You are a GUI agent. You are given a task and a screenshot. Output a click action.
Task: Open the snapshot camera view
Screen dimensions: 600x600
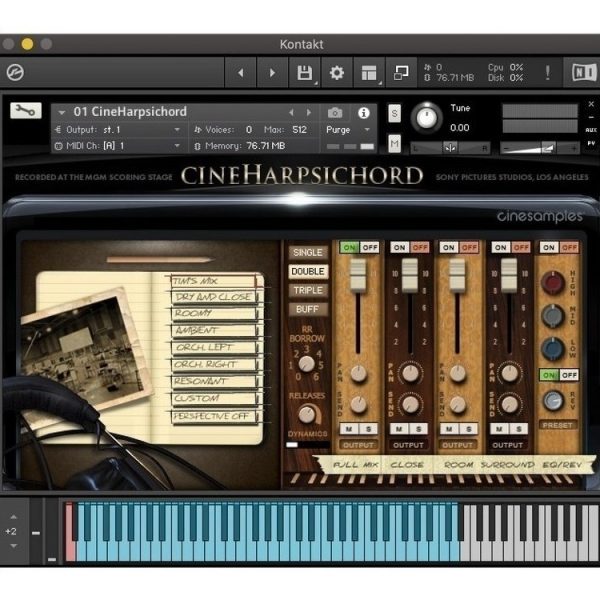point(335,112)
